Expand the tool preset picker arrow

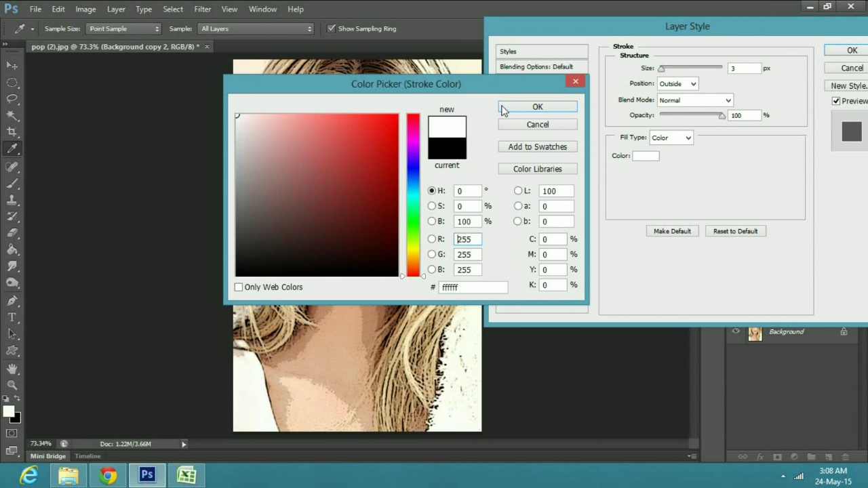[32, 29]
